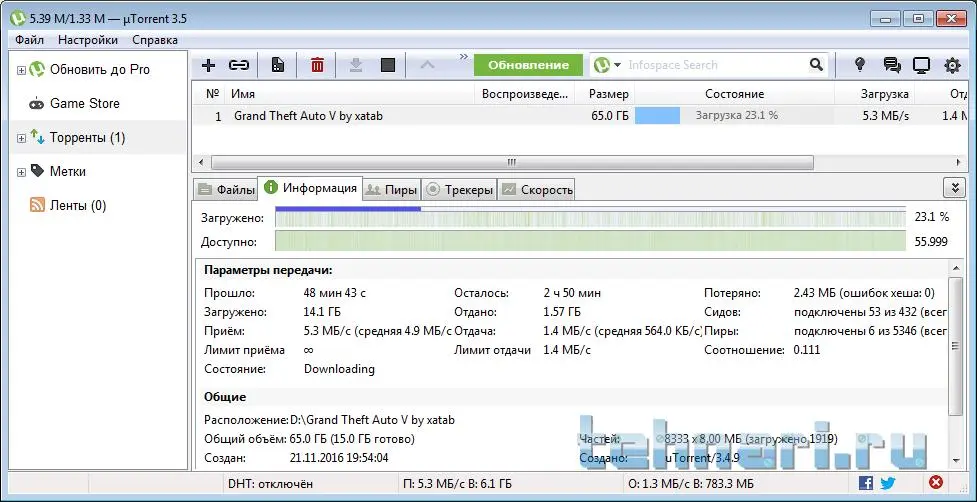Expand the Торренты (1) tree node
This screenshot has width=977, height=502.
coord(21,138)
